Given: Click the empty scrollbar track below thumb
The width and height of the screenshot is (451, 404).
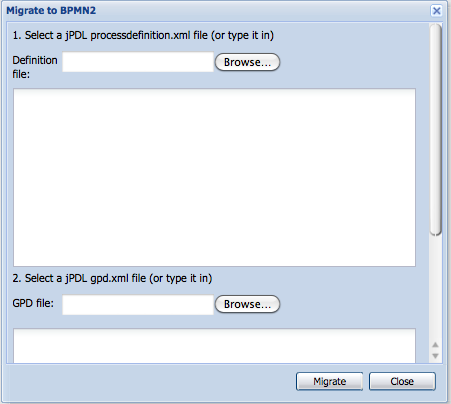Looking at the screenshot, I should (436, 287).
